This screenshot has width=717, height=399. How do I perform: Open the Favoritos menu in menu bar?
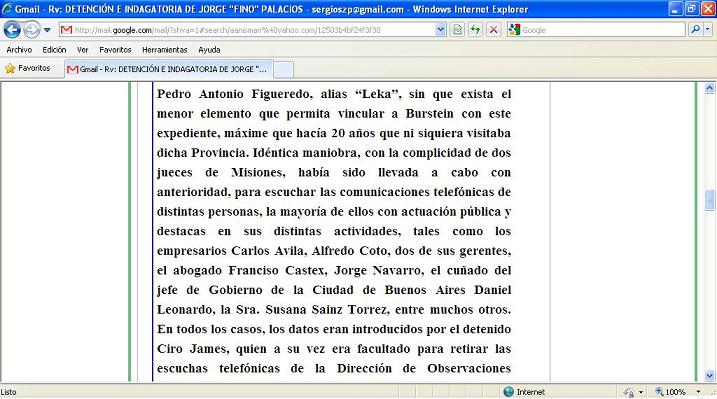point(115,50)
